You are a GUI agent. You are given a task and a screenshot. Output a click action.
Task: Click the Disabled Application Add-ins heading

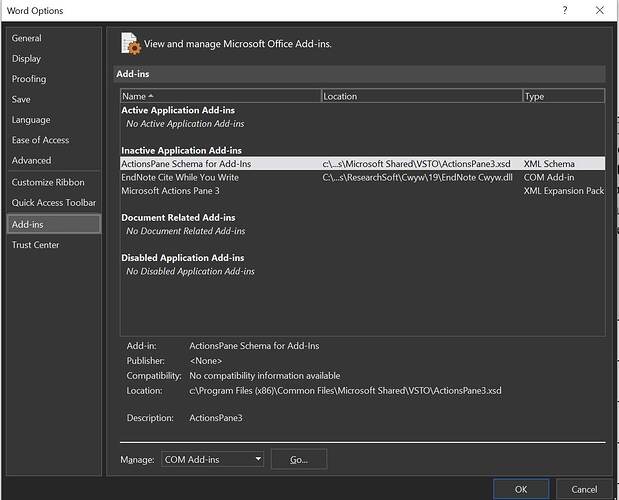pyautogui.click(x=183, y=258)
